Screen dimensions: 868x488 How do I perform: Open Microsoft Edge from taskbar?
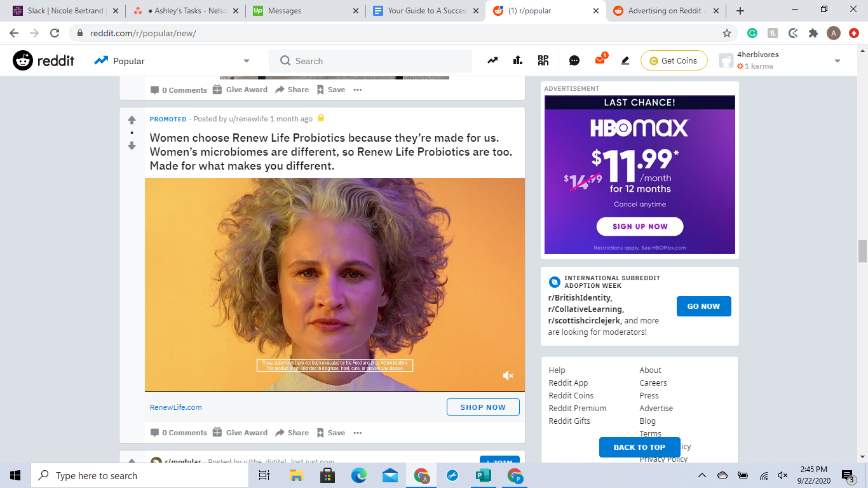pyautogui.click(x=359, y=475)
